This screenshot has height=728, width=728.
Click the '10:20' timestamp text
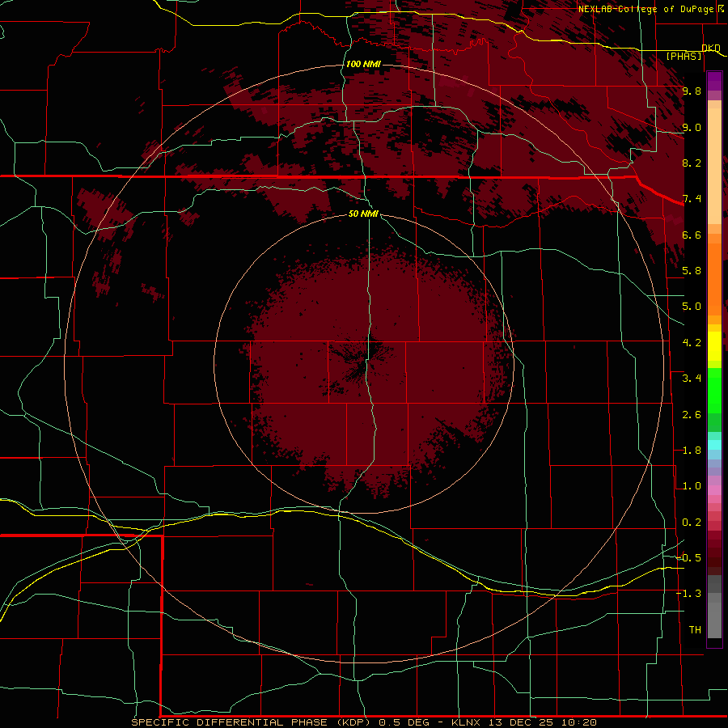coord(579,722)
